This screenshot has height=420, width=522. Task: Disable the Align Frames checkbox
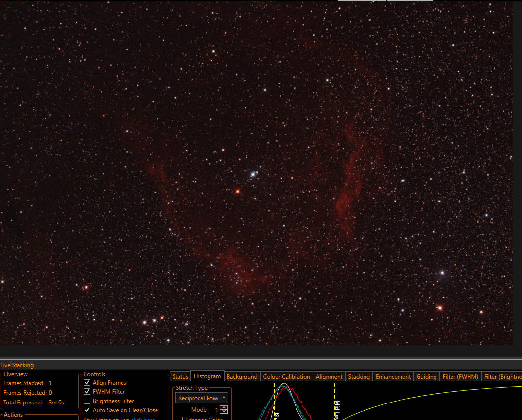pos(87,383)
